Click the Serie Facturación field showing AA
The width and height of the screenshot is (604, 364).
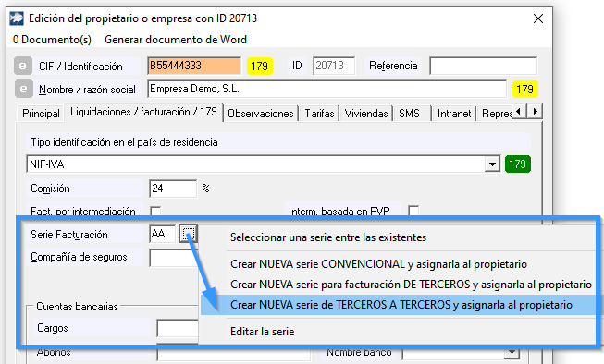[163, 234]
